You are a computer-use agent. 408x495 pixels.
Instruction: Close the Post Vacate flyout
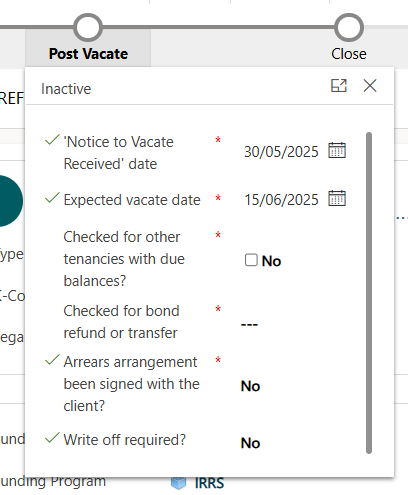point(370,86)
